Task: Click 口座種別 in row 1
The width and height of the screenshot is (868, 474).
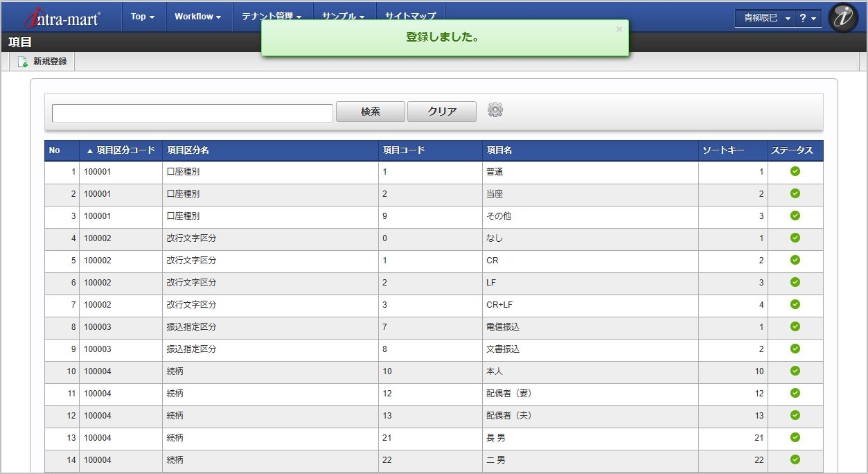Action: [184, 172]
